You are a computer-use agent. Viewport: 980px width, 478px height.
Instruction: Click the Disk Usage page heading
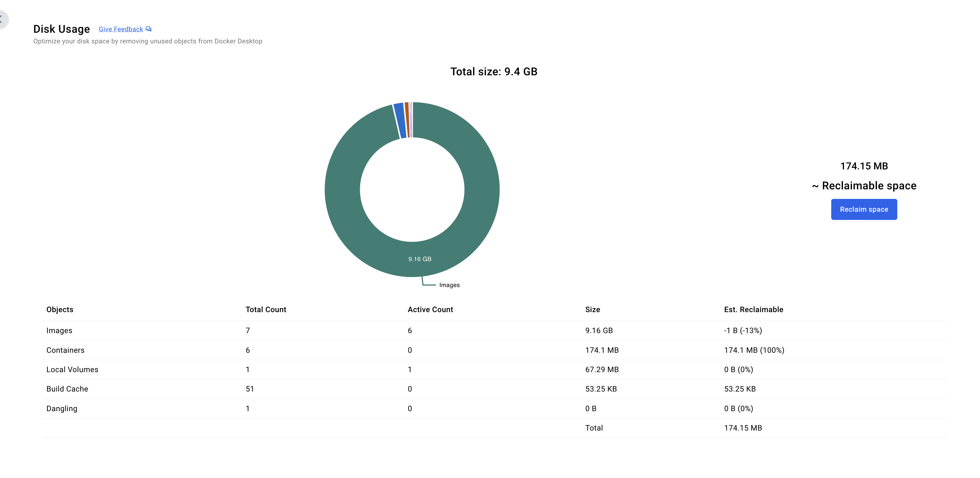pyautogui.click(x=62, y=29)
